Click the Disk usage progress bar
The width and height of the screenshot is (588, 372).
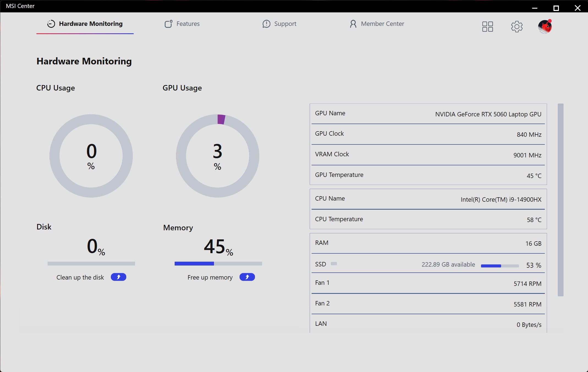pyautogui.click(x=91, y=264)
